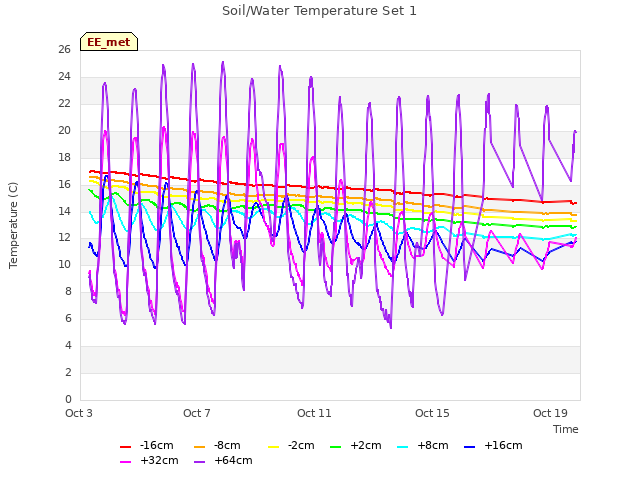Click the 10 y-axis tick label

point(64,264)
